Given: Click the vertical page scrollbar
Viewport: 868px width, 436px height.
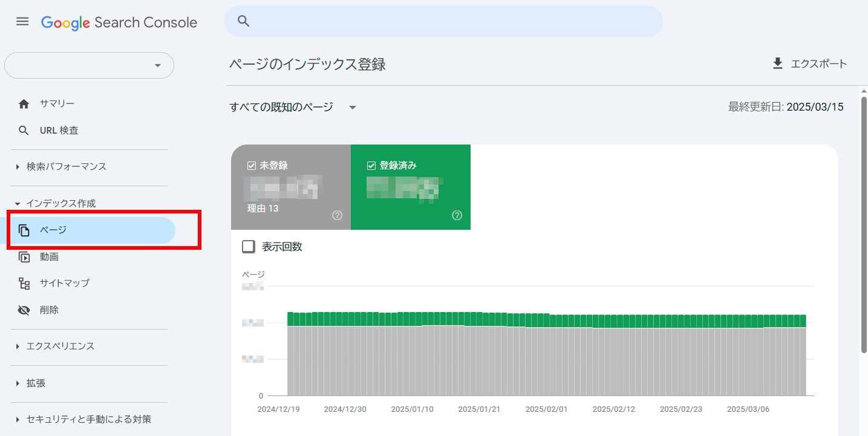Looking at the screenshot, I should tap(863, 218).
